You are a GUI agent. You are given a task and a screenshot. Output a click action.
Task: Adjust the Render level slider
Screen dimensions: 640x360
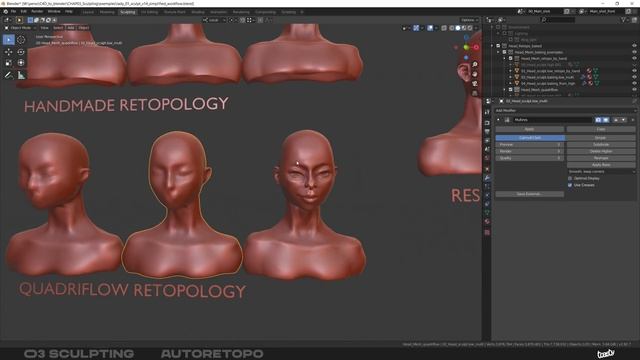tap(530, 151)
